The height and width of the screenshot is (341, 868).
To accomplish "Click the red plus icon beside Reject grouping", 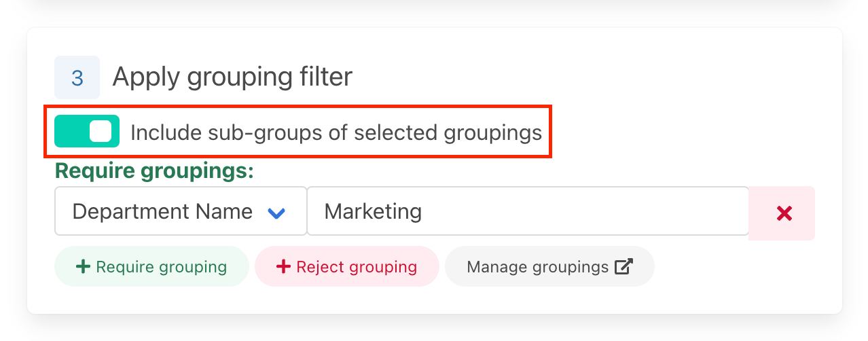I will (283, 267).
